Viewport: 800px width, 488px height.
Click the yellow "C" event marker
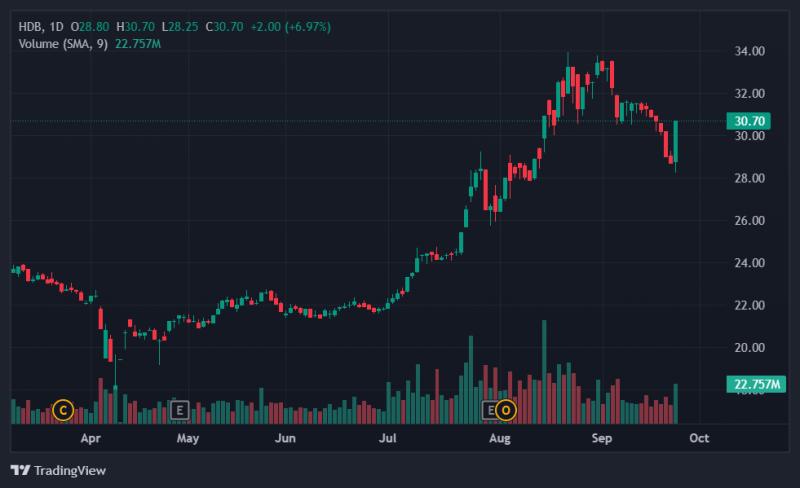(x=63, y=410)
